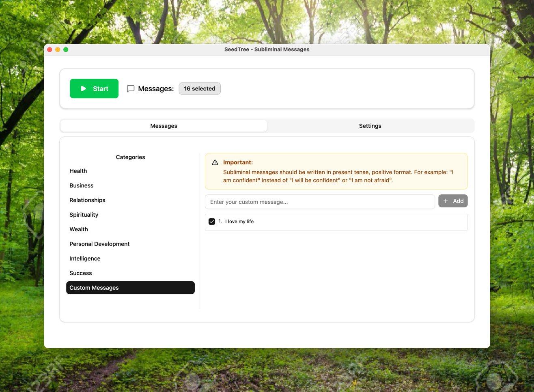The image size is (534, 392).
Task: Choose the Spirituality category
Action: click(84, 215)
